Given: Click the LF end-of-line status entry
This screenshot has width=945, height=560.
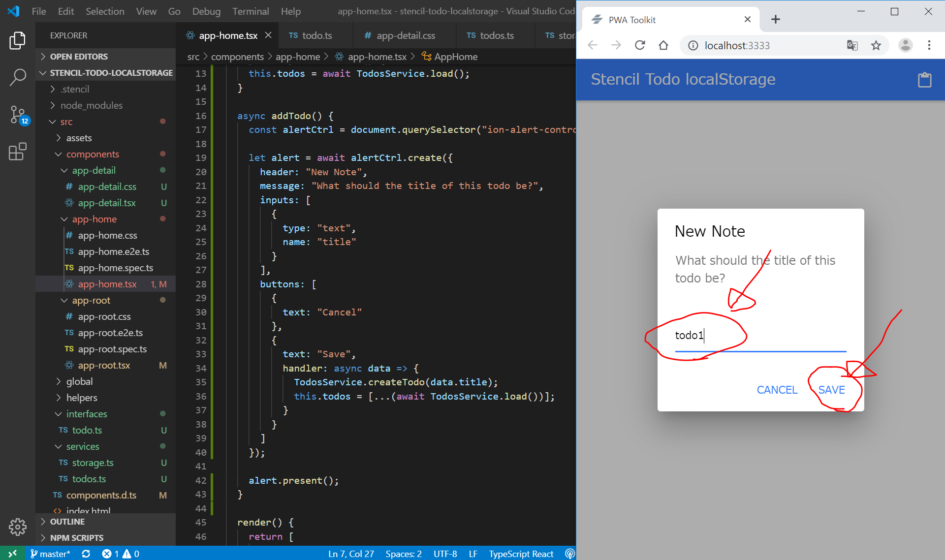Looking at the screenshot, I should pos(473,554).
